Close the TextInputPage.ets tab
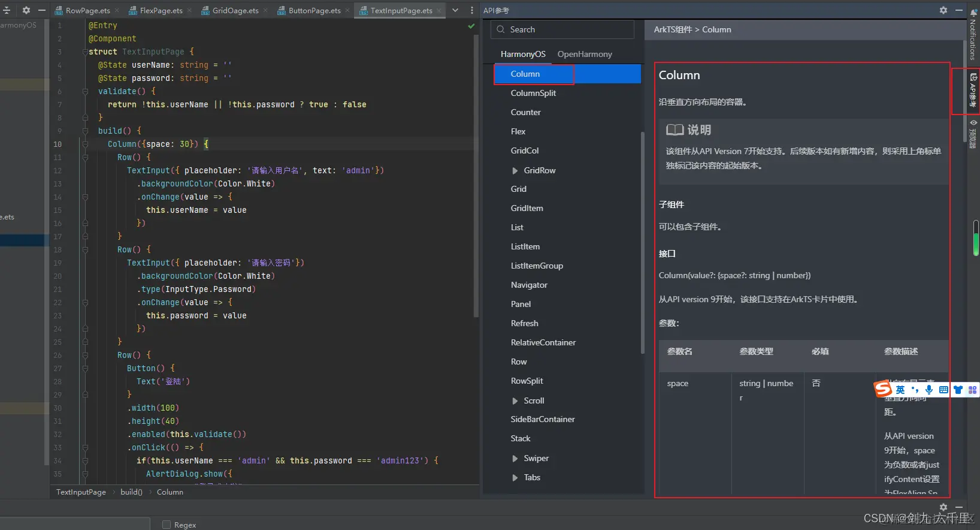Viewport: 980px width, 530px height. [x=439, y=10]
